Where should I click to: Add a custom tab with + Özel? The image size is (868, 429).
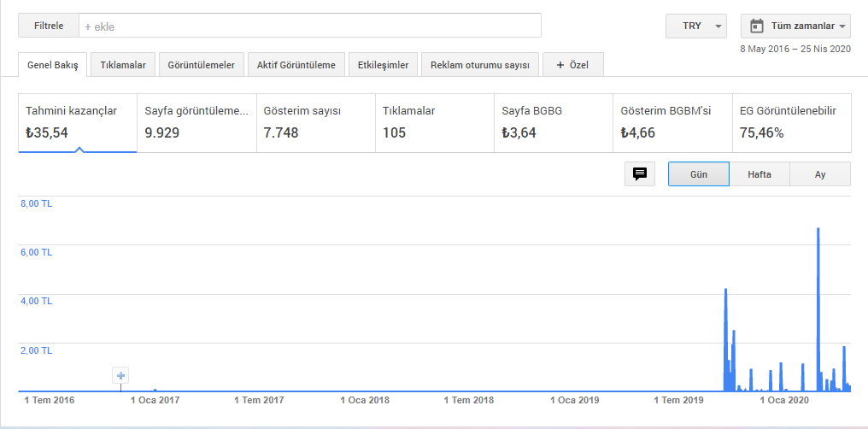coord(573,65)
